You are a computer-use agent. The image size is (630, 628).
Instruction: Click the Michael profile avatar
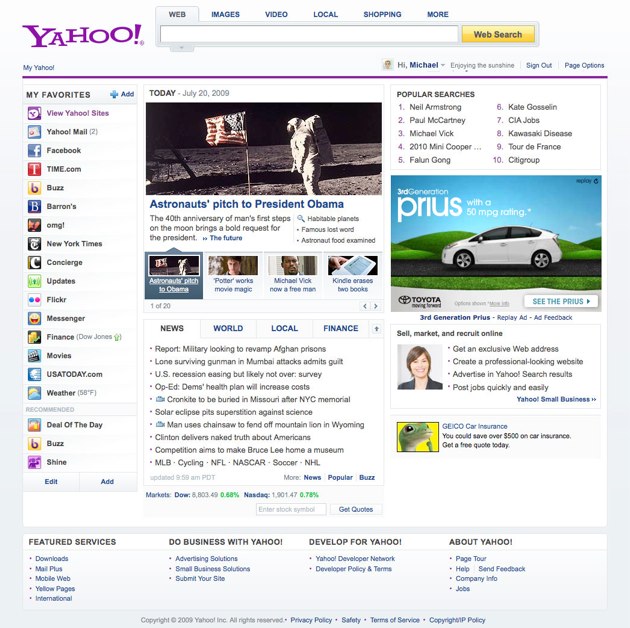(387, 65)
